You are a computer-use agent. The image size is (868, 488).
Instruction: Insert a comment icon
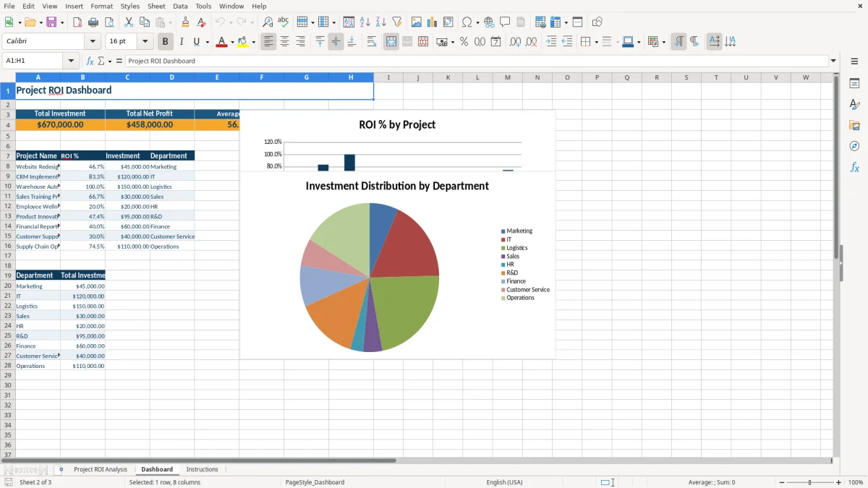coord(505,22)
